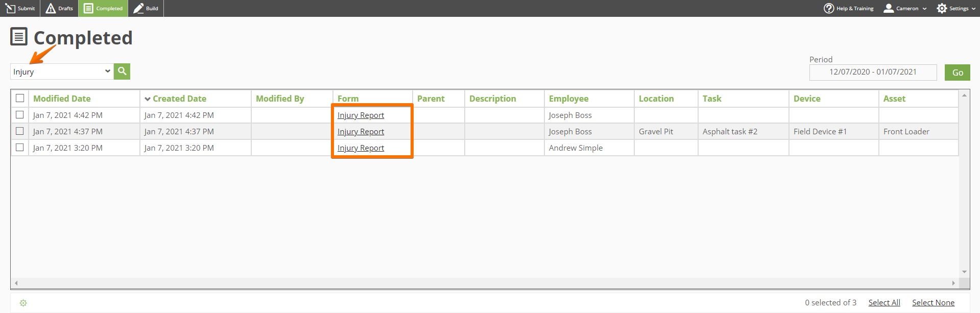
Task: Check the row for Jan 7, 2021 4:42 PM
Action: [x=20, y=115]
